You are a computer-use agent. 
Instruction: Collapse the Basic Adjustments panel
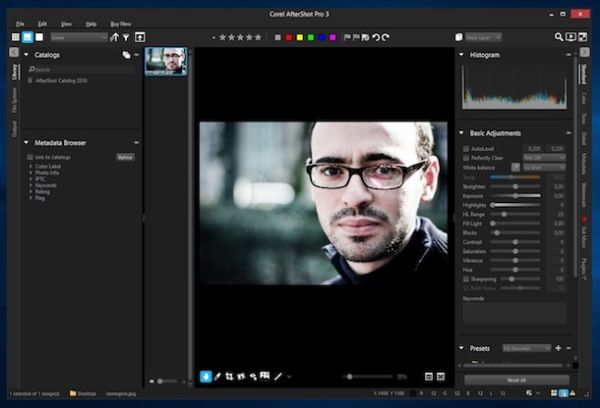pos(462,132)
